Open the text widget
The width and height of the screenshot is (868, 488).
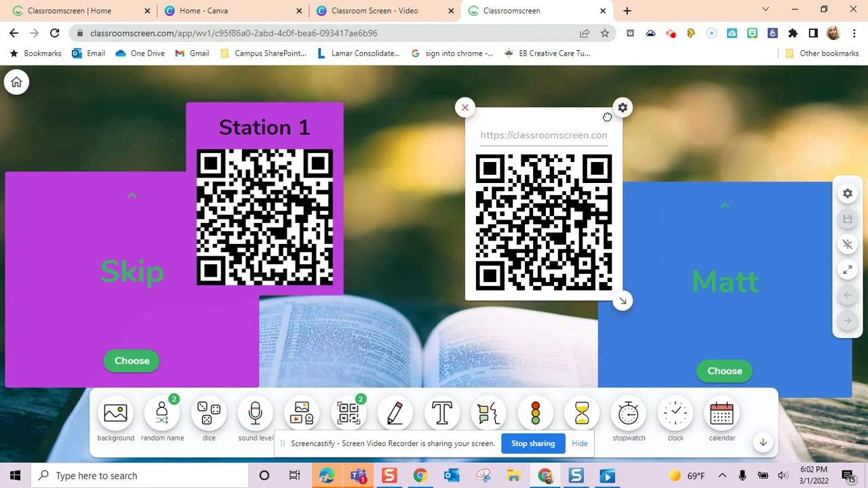(x=442, y=413)
